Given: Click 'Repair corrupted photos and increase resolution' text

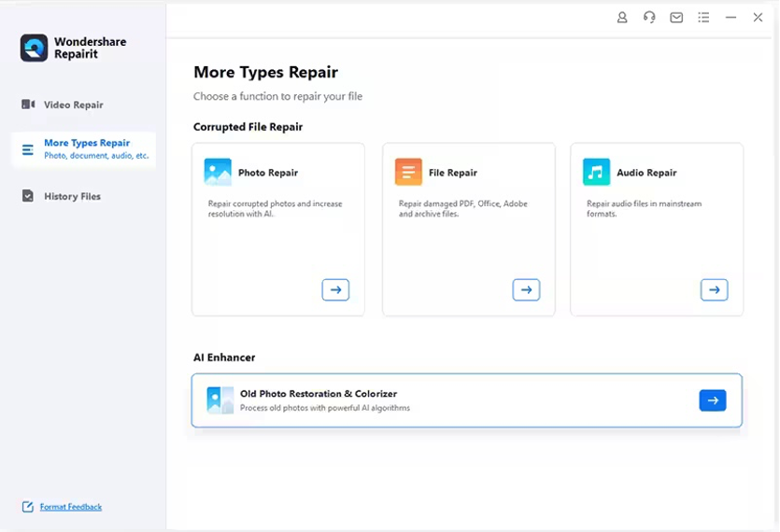Looking at the screenshot, I should 275,208.
